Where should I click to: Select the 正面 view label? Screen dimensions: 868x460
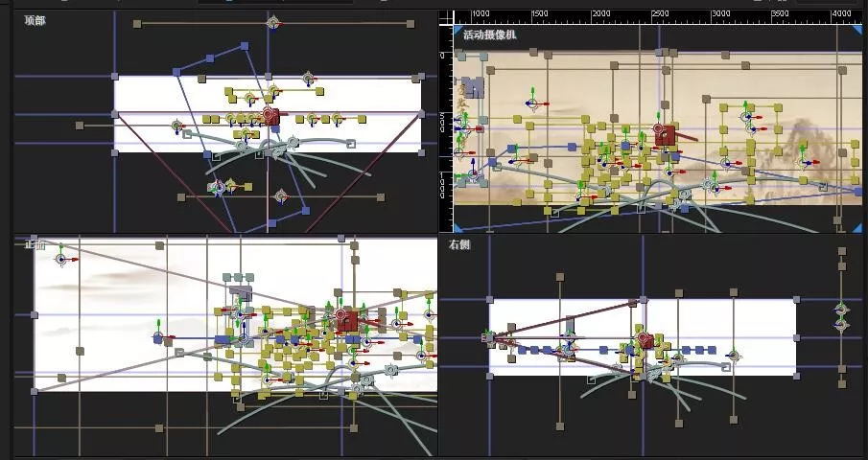(35, 244)
